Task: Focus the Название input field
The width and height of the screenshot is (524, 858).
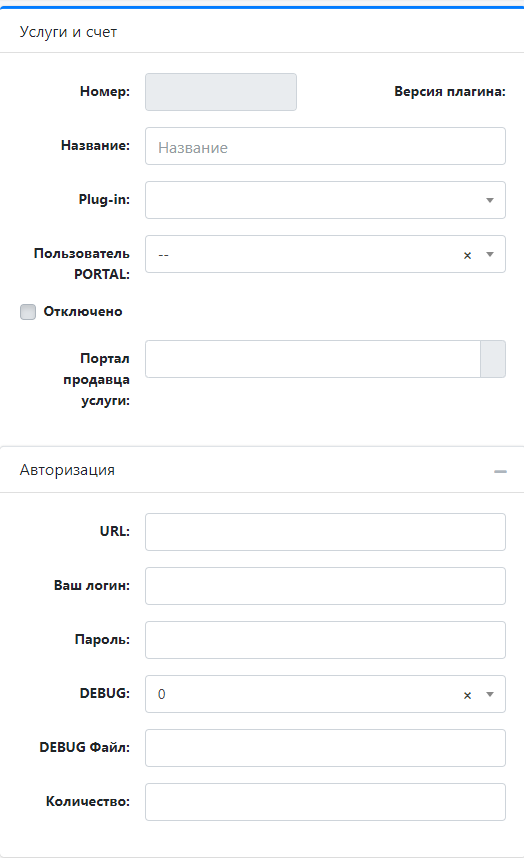Action: point(325,146)
